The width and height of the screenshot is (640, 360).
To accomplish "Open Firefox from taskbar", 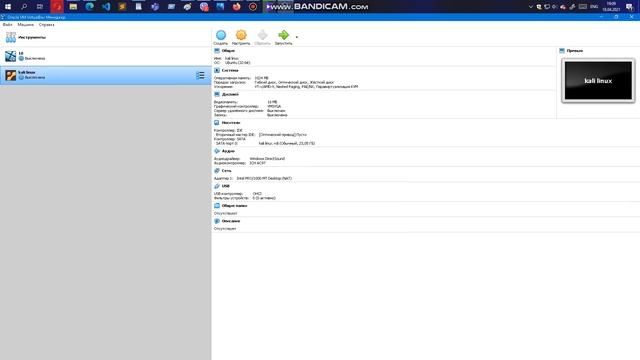I will coord(237,7).
